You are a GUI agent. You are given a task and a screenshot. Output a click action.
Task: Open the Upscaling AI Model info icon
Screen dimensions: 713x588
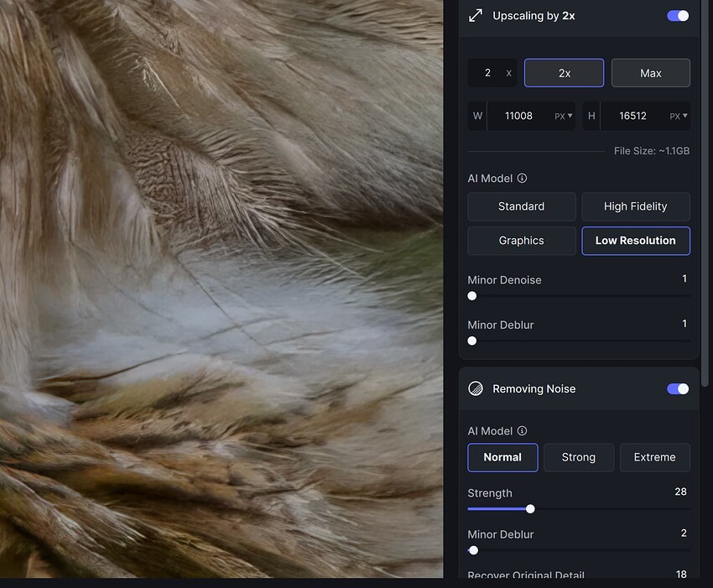point(522,179)
